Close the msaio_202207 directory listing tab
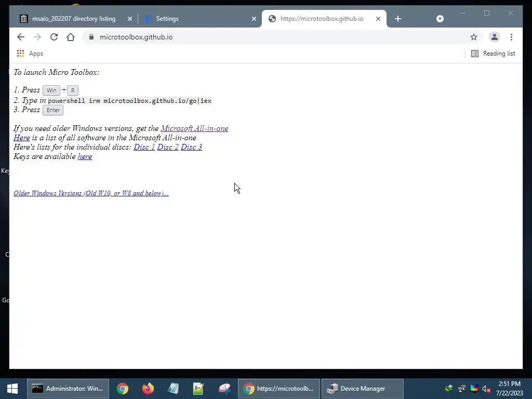 (x=129, y=19)
